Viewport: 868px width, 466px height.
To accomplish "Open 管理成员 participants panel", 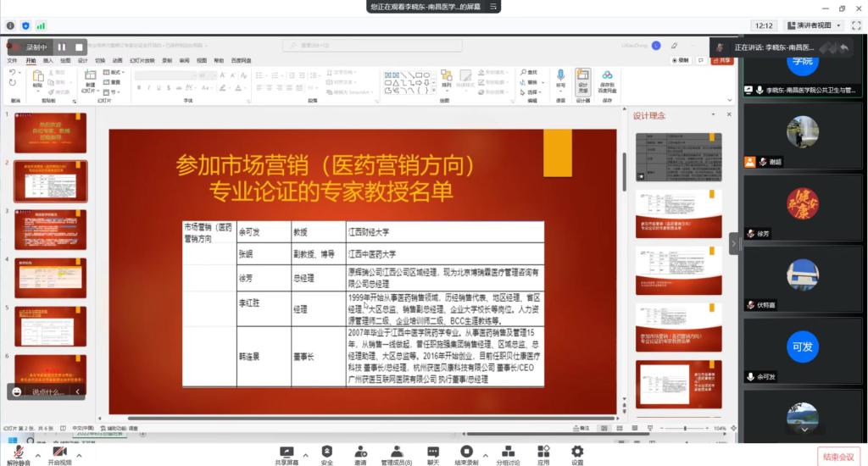I will pyautogui.click(x=396, y=453).
